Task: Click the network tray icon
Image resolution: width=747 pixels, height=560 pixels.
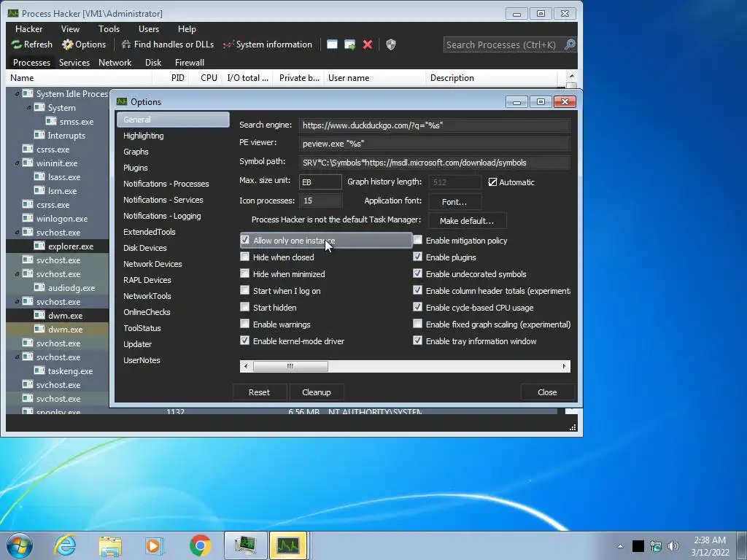Action: pyautogui.click(x=656, y=545)
